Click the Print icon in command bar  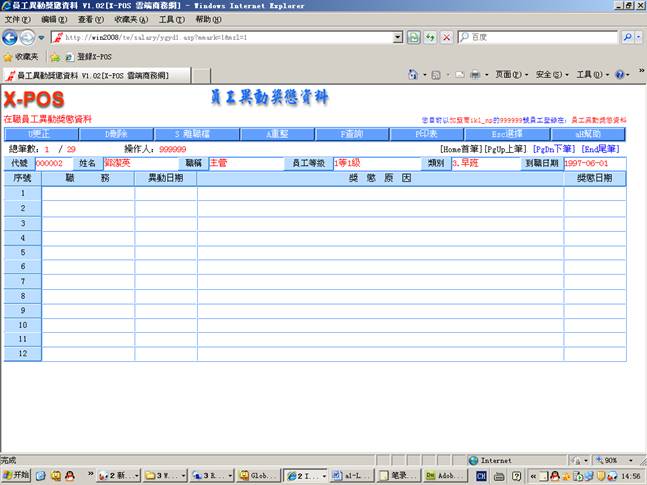click(x=475, y=75)
